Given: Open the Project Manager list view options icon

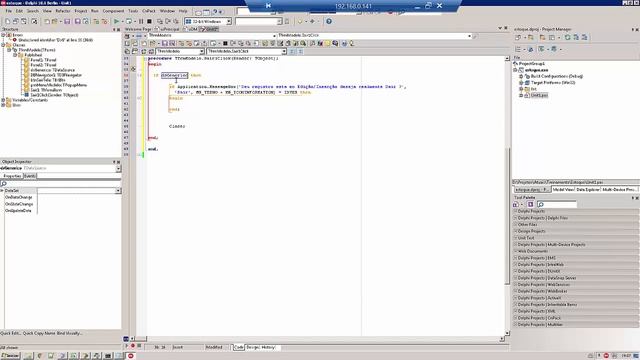Looking at the screenshot, I should [x=518, y=49].
